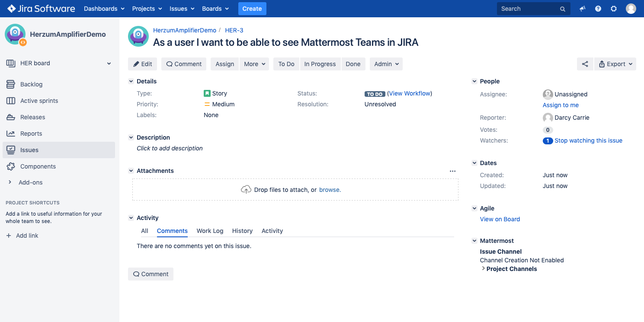This screenshot has height=322, width=644.
Task: Open the Components sidebar item
Action: click(x=38, y=166)
